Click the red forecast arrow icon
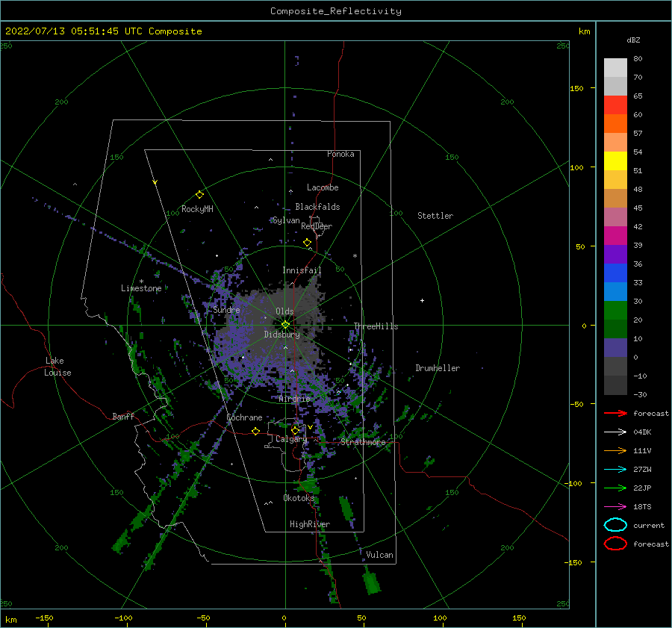 (615, 413)
